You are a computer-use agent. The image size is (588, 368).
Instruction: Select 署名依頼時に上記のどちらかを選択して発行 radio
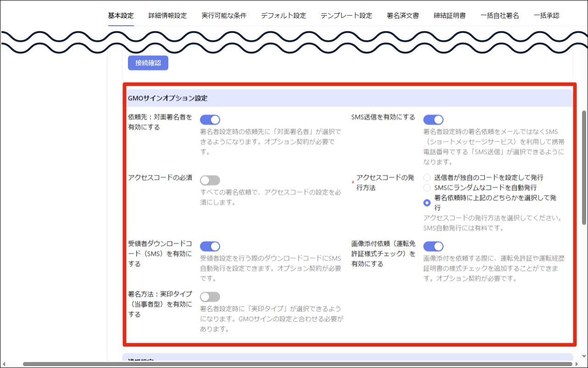click(x=427, y=202)
